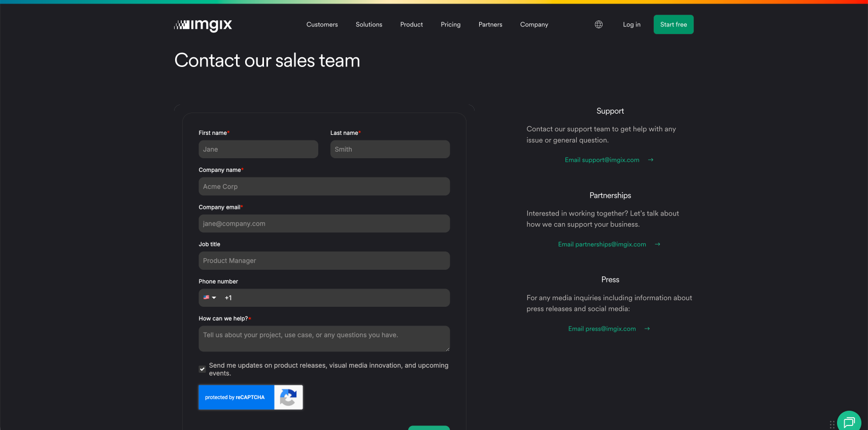This screenshot has width=868, height=430.
Task: Click the Start free button
Action: tap(674, 24)
